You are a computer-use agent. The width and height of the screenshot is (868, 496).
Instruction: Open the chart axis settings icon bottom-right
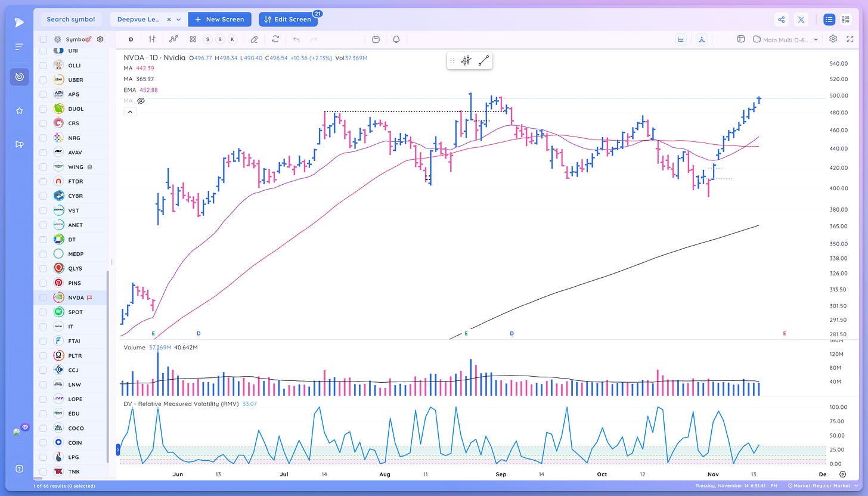[843, 474]
